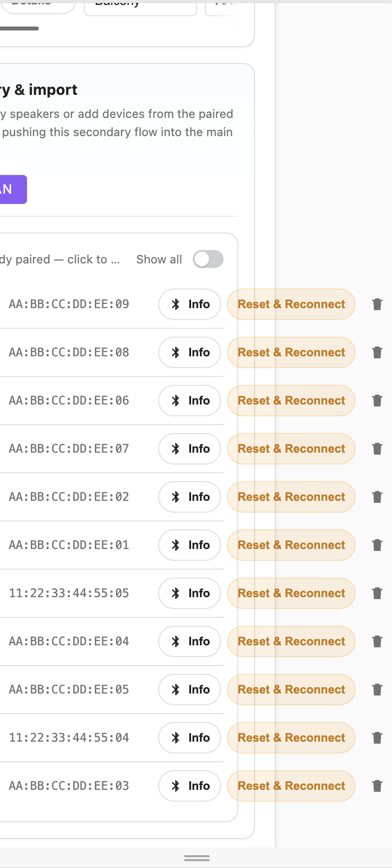Delete device AA:BB:CC:DD:EE:09 with trash icon
This screenshot has height=868, width=392.
click(377, 304)
